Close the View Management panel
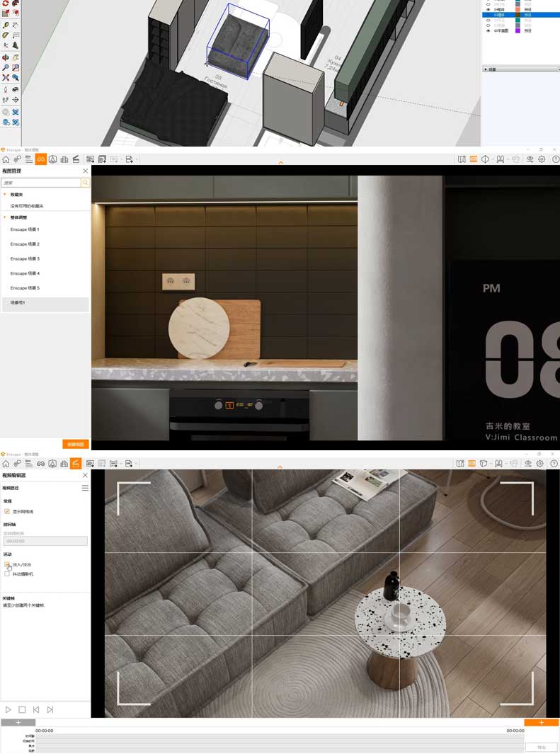The image size is (560, 754). click(86, 171)
